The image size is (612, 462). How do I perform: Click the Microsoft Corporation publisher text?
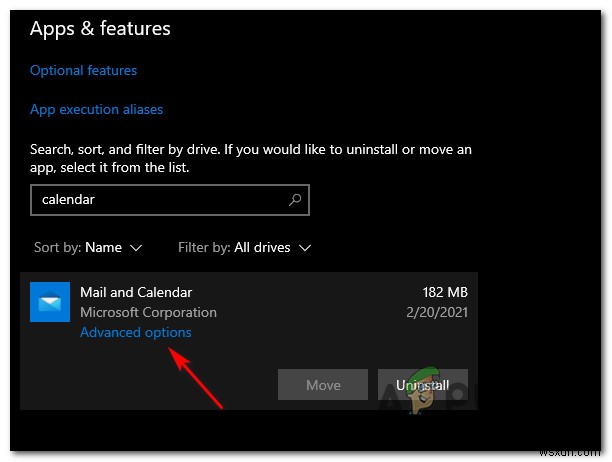coord(148,312)
